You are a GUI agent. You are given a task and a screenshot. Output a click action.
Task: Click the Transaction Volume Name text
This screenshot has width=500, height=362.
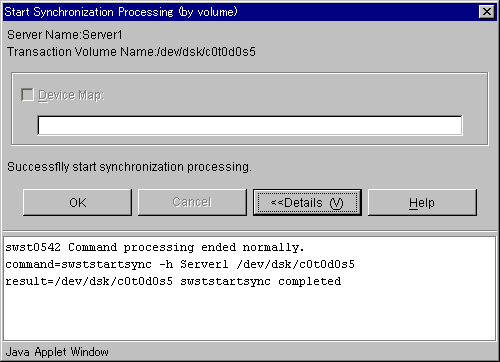(x=131, y=52)
